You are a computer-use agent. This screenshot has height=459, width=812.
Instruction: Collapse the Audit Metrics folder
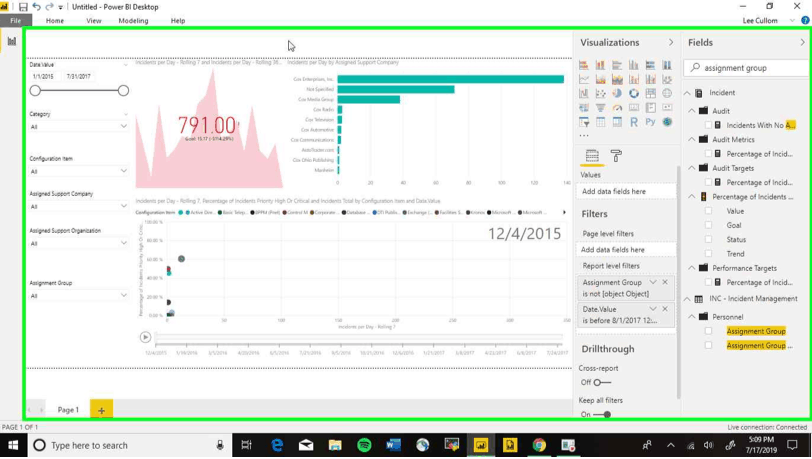click(692, 139)
